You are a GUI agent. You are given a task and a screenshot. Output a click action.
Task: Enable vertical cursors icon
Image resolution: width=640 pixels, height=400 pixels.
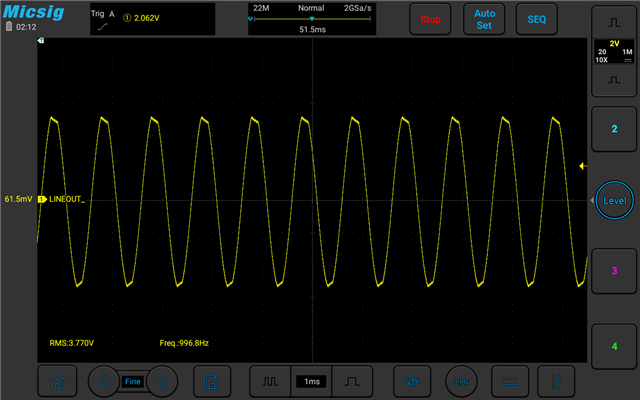pyautogui.click(x=556, y=382)
